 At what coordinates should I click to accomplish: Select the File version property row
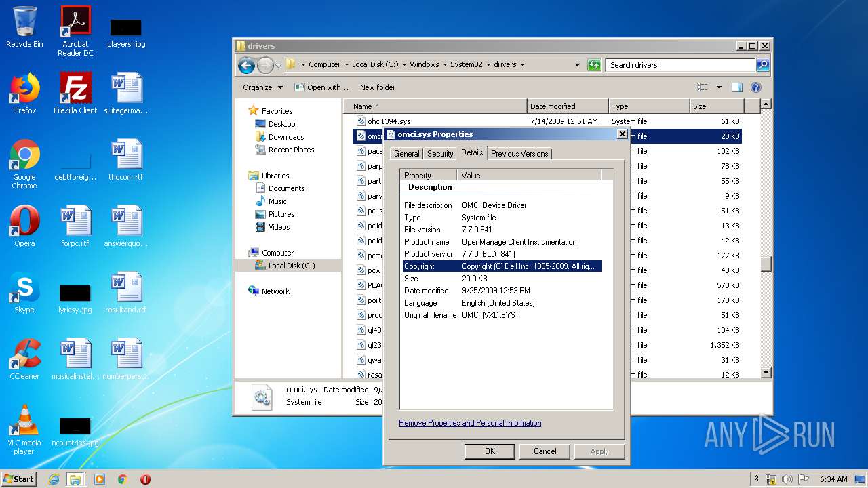coord(502,230)
